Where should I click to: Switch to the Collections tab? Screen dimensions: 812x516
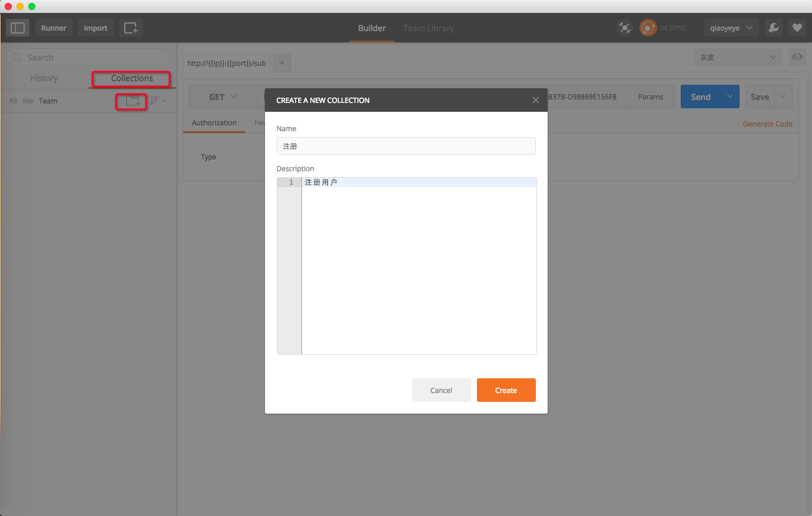coord(132,78)
